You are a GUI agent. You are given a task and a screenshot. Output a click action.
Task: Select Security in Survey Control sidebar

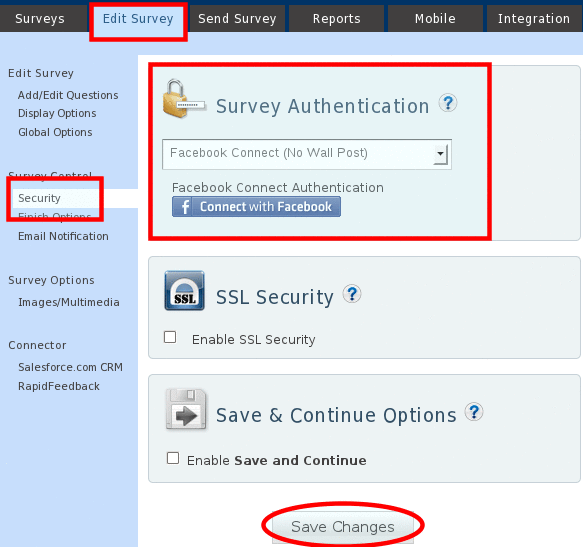39,198
